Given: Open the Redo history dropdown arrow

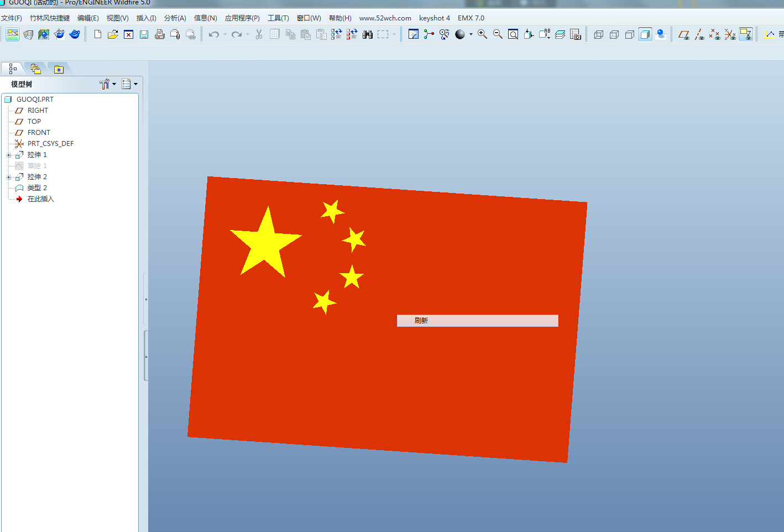Looking at the screenshot, I should (247, 34).
